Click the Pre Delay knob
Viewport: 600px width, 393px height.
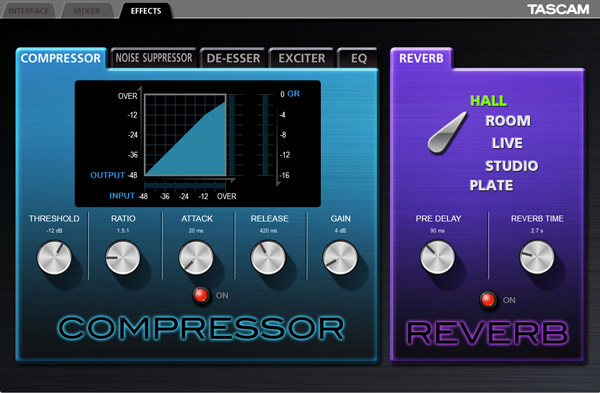[437, 257]
